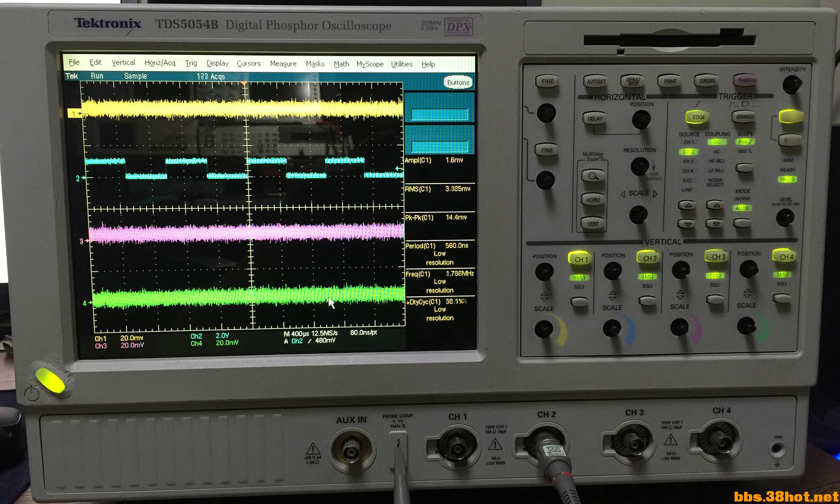The height and width of the screenshot is (504, 840).
Task: Open the Cursors menu
Action: tap(249, 64)
